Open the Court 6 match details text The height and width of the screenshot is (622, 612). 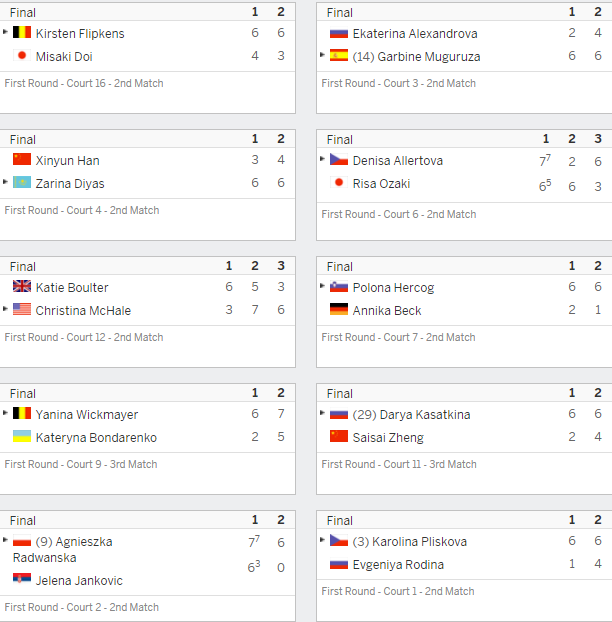point(399,214)
